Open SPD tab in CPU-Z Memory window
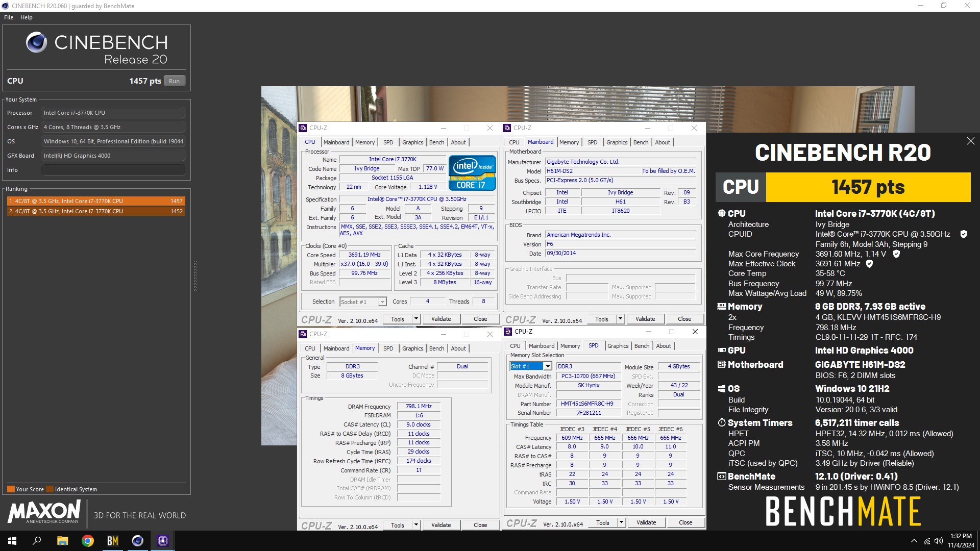Viewport: 980px width, 551px height. tap(388, 348)
